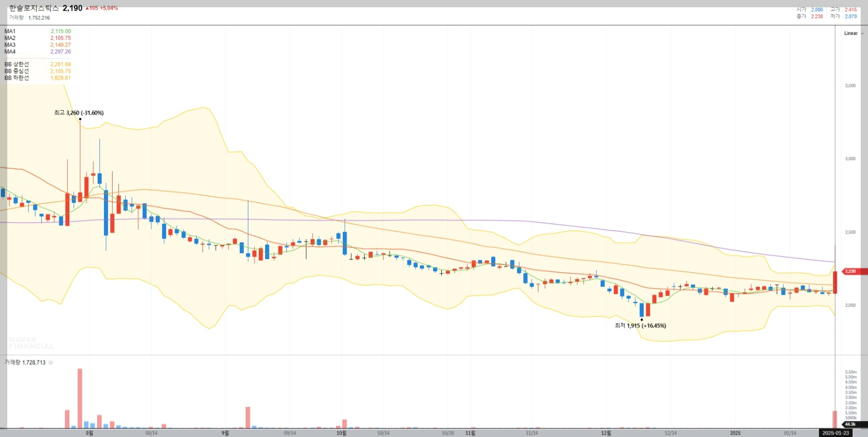Click the 시가 2,080 opening price
This screenshot has width=868, height=437.
coord(810,10)
